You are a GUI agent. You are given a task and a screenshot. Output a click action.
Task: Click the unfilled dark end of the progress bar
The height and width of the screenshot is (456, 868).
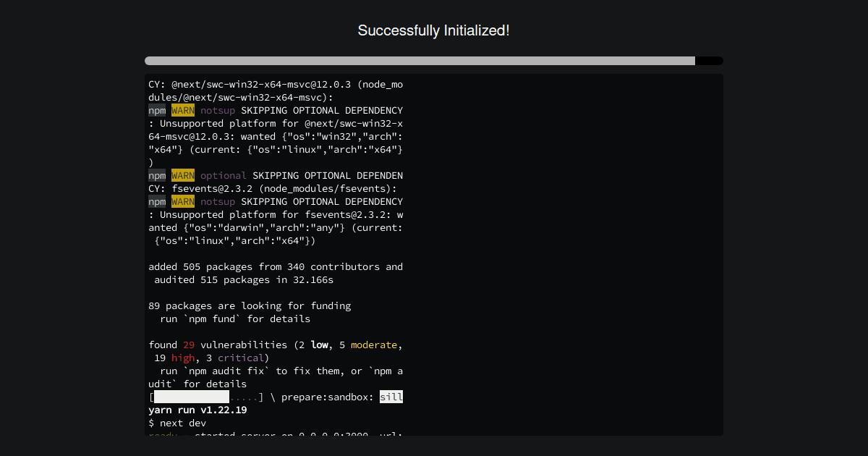709,61
